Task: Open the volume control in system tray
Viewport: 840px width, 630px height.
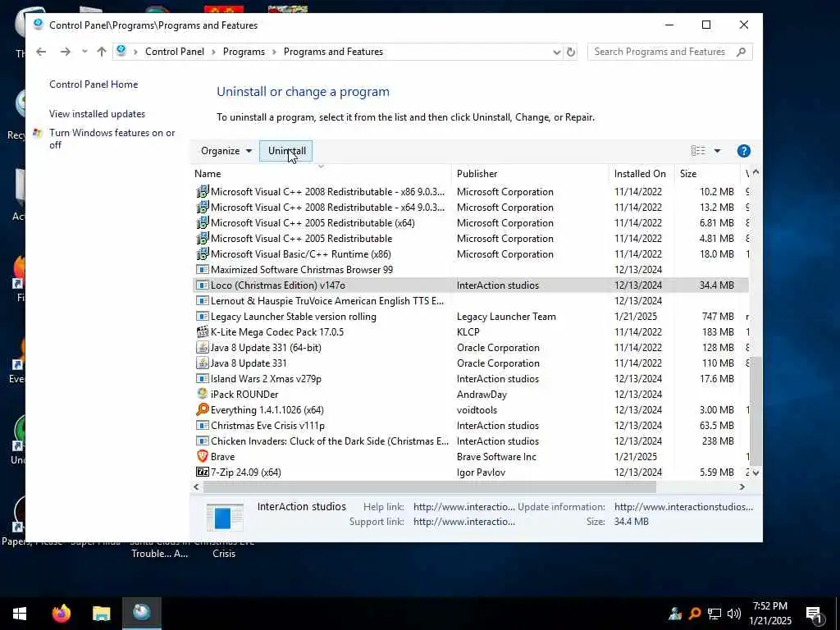Action: tap(734, 614)
